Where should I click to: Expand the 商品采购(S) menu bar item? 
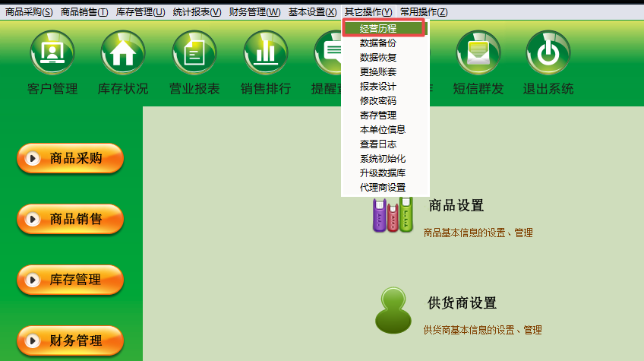click(29, 12)
